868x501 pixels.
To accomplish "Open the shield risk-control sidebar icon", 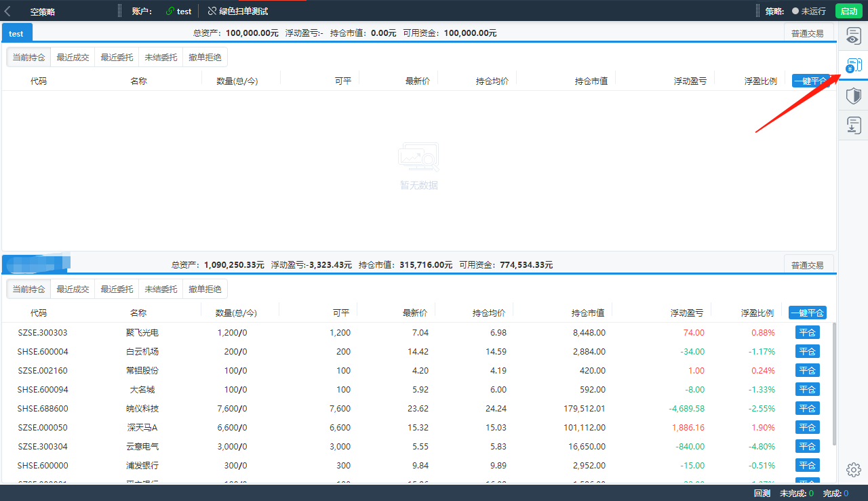I will 854,96.
